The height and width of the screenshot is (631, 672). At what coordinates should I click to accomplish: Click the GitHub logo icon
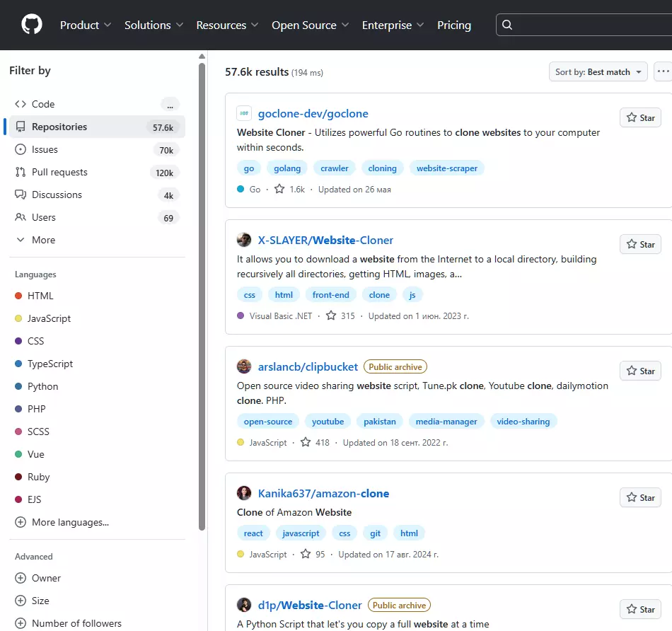[x=32, y=25]
